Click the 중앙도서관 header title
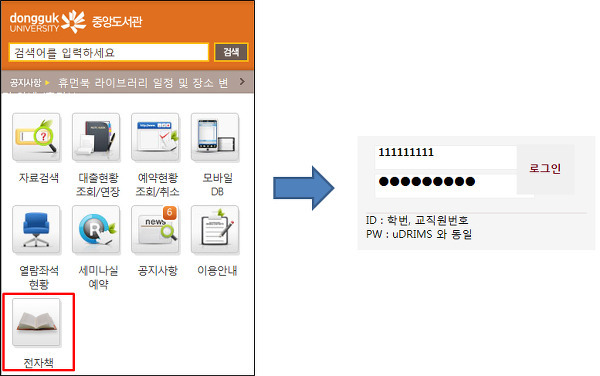Image resolution: width=600 pixels, height=376 pixels. [117, 21]
